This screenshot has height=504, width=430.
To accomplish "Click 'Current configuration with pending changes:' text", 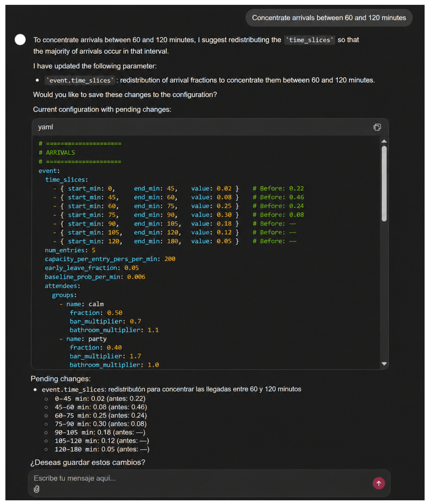I will [102, 109].
